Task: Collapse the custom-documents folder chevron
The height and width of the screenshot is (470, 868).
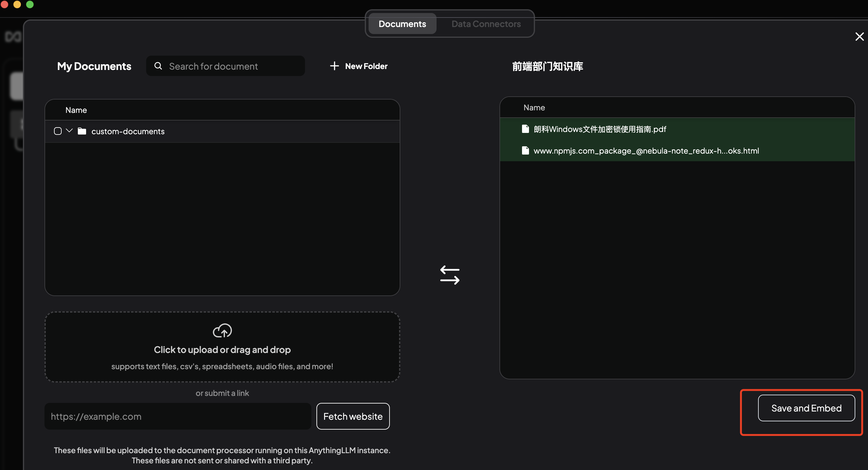Action: coord(69,130)
